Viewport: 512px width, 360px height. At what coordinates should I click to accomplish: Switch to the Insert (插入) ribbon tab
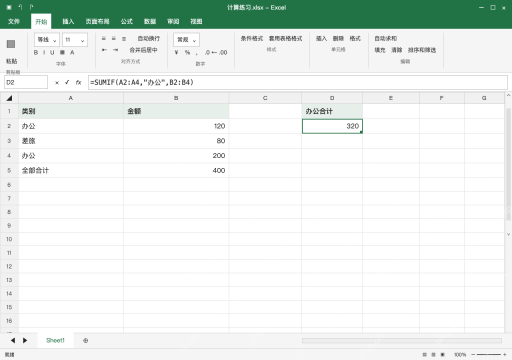(68, 21)
